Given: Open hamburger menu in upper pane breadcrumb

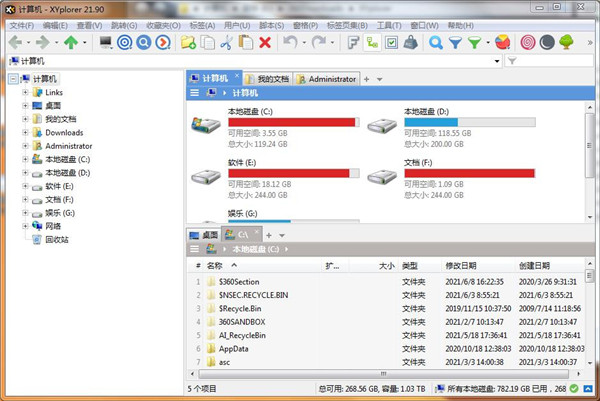Looking at the screenshot, I should (x=196, y=92).
